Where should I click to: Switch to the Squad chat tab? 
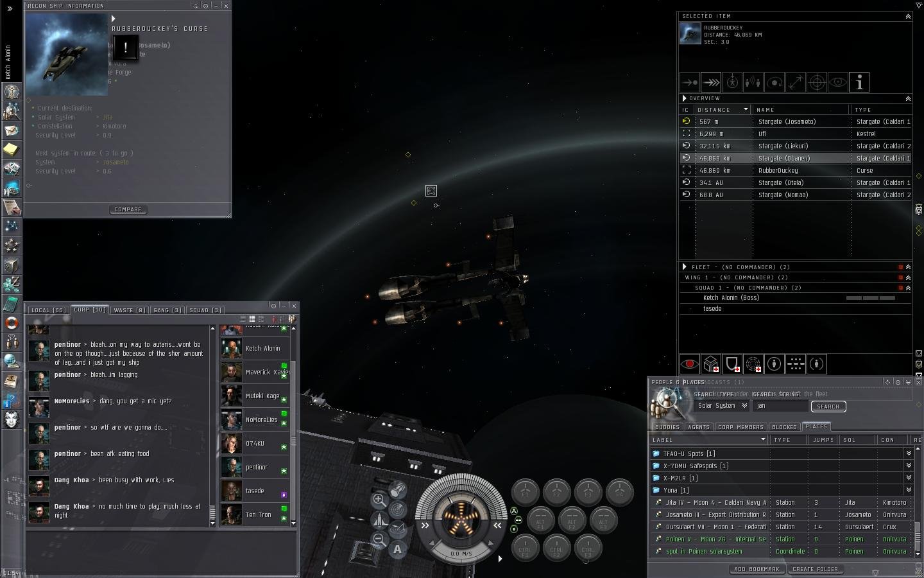coord(205,310)
